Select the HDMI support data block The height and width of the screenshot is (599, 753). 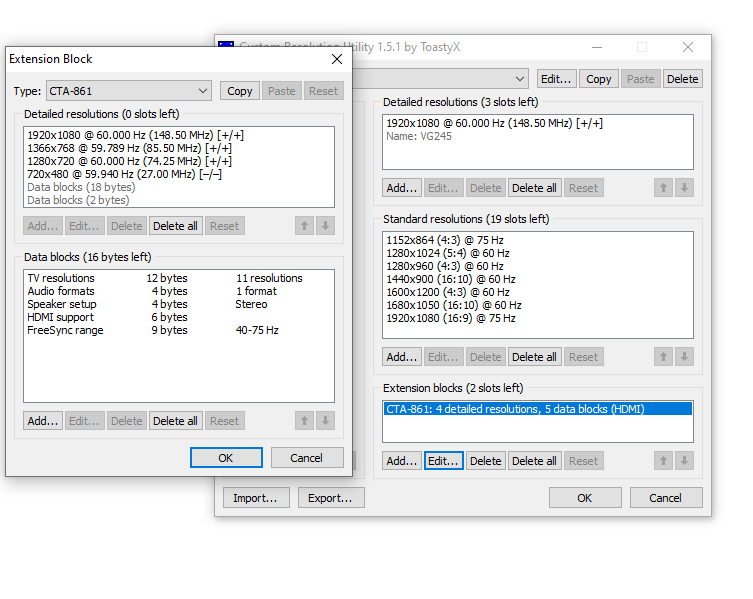[x=63, y=317]
